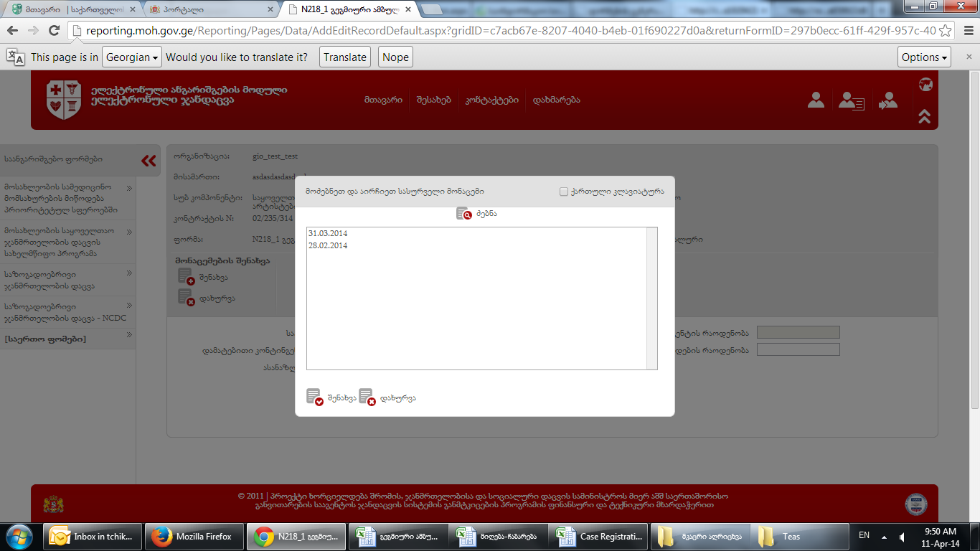Image resolution: width=980 pixels, height=551 pixels.
Task: Click the Nope button
Action: pos(395,57)
